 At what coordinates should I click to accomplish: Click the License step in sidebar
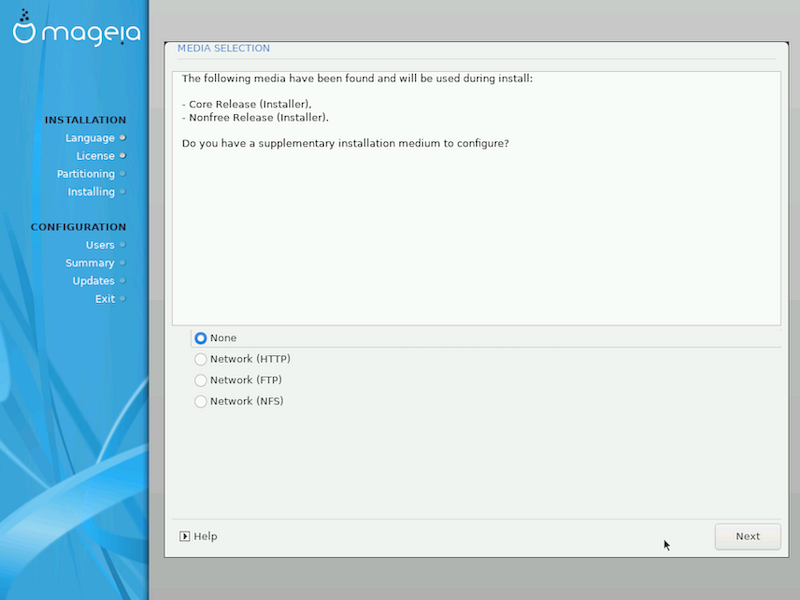[x=95, y=156]
